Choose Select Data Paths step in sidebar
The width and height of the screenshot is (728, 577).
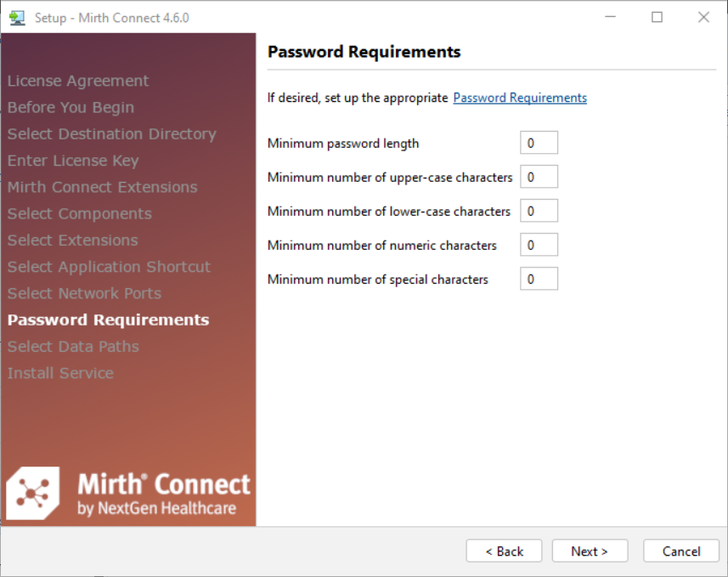tap(73, 347)
